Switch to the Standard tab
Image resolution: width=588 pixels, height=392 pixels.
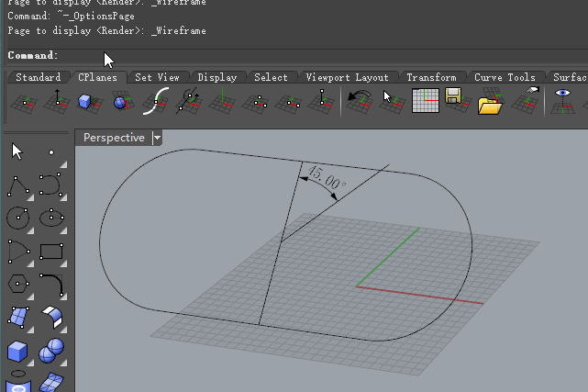tap(39, 77)
